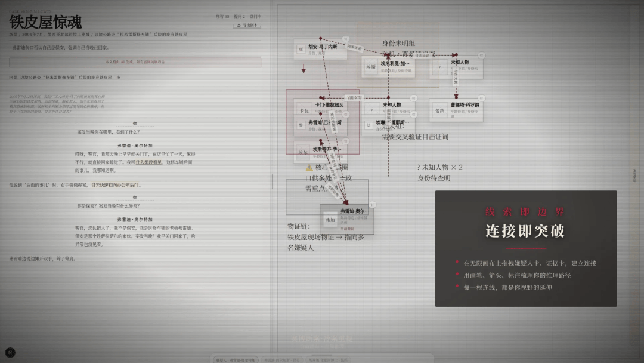Screen dimensions: 644x363
Task: Click the download icon in 导出剧本
Action: [x=239, y=25]
